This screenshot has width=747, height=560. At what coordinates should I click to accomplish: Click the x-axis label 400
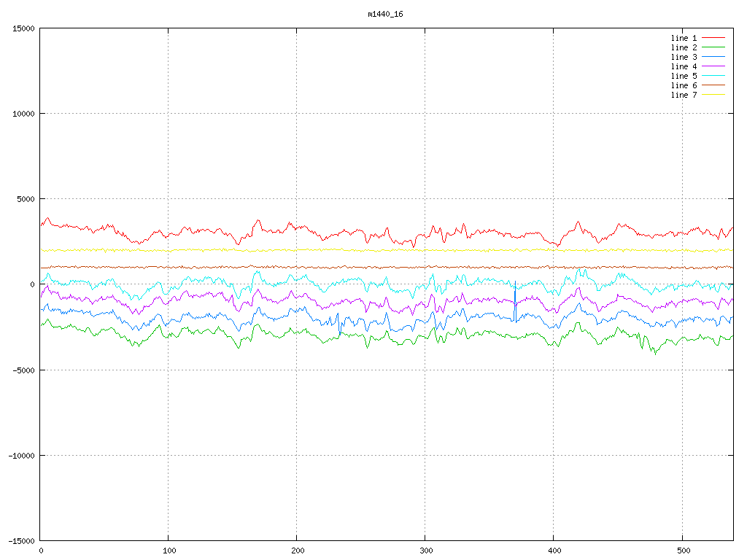pyautogui.click(x=554, y=551)
